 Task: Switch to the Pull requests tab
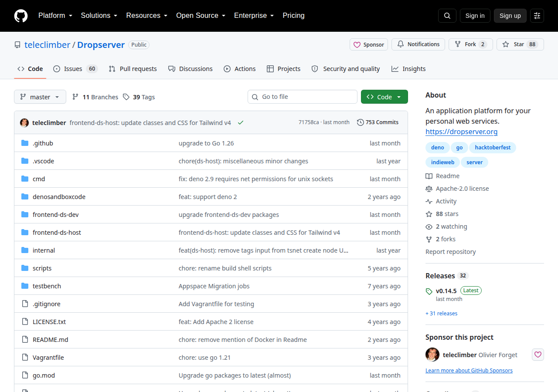tap(133, 69)
